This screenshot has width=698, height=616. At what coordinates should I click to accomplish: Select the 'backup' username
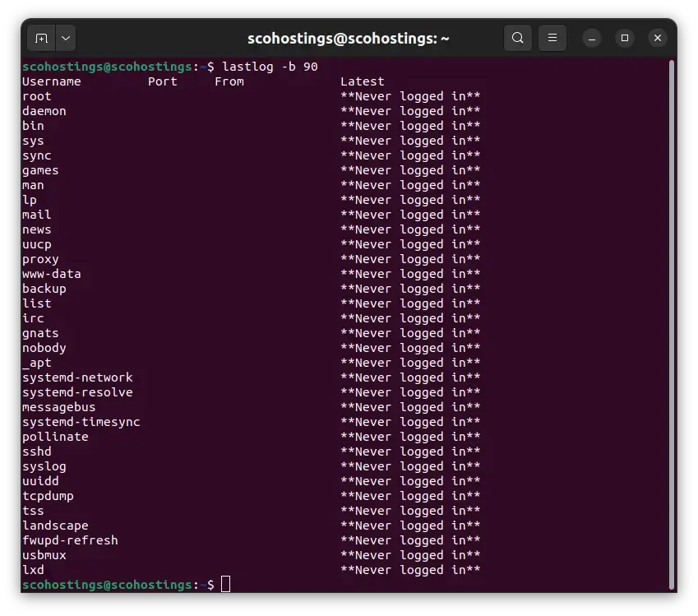point(44,289)
